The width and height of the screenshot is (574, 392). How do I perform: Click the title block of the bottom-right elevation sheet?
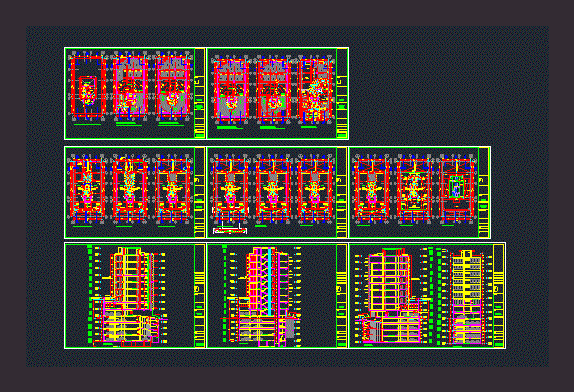499,296
